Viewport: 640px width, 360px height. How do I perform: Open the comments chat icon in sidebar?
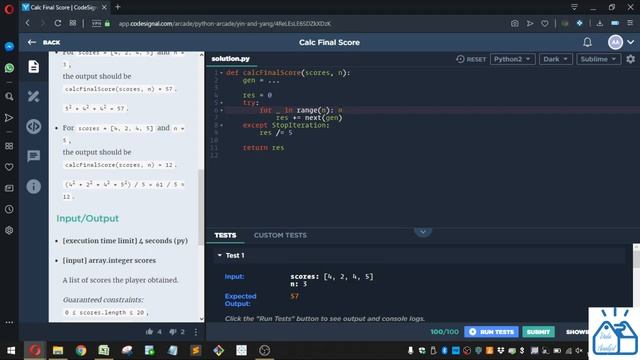coord(33,156)
